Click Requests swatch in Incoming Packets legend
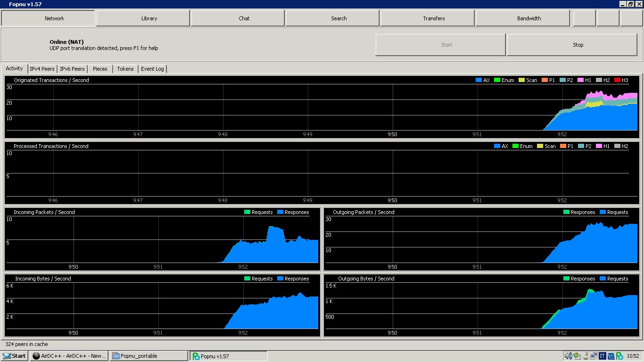The height and width of the screenshot is (362, 644). 247,212
